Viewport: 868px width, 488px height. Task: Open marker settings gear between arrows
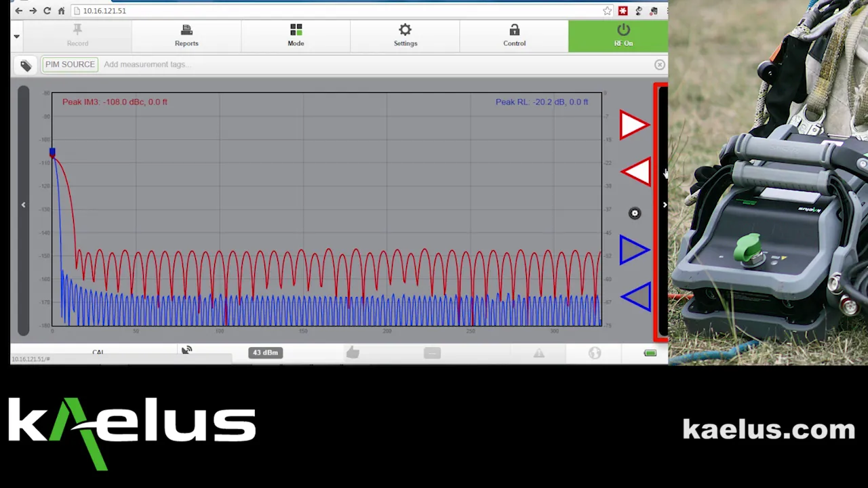click(635, 213)
